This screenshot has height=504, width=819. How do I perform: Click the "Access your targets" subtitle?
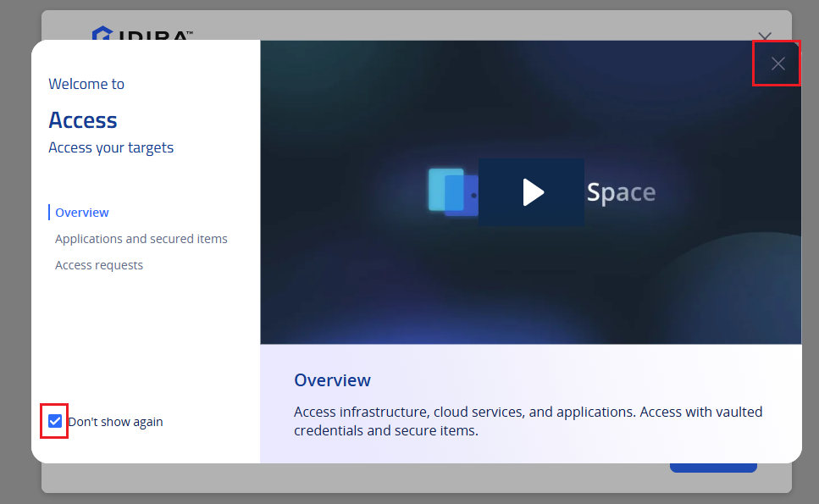point(111,147)
